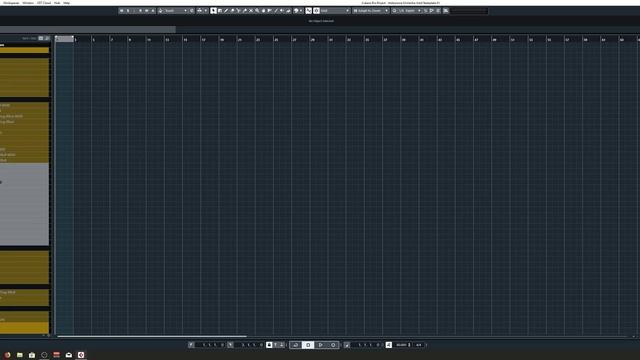Screen dimensions: 640x360
Task: Click the 4/4 time signature field
Action: tap(419, 345)
